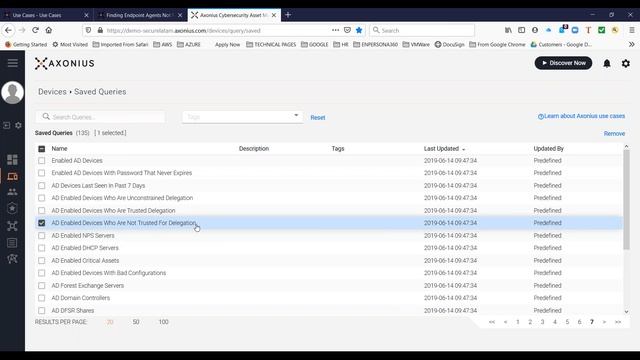
Task: Open the Axonius settings gear
Action: [626, 63]
